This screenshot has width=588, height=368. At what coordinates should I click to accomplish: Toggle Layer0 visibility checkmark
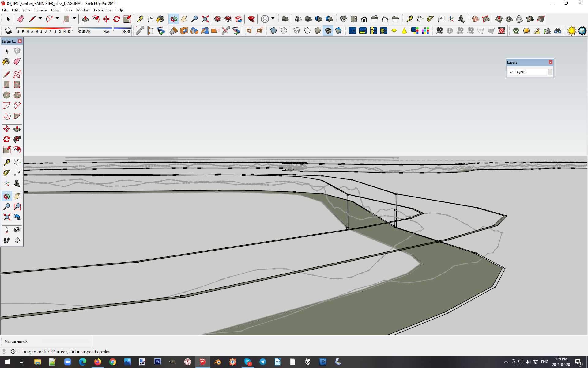(511, 72)
